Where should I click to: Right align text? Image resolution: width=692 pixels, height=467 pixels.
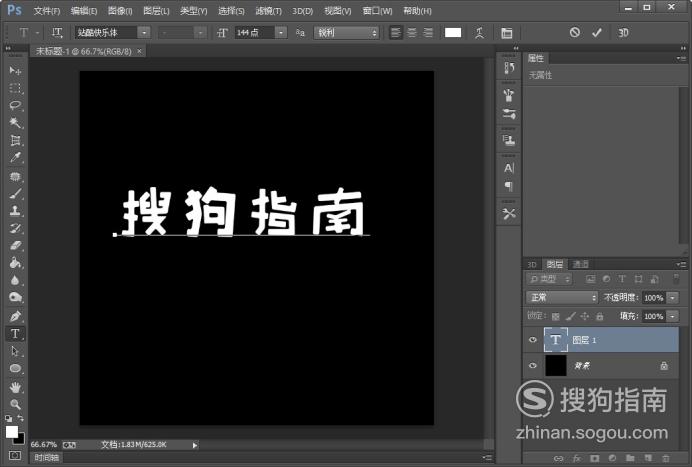428,33
